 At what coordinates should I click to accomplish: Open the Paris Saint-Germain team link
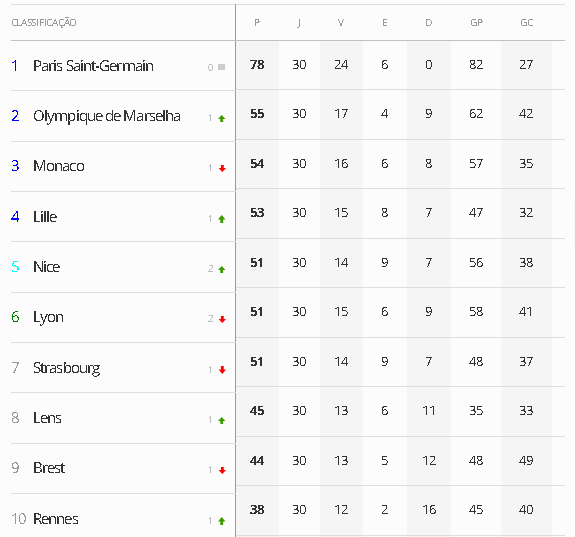point(93,66)
